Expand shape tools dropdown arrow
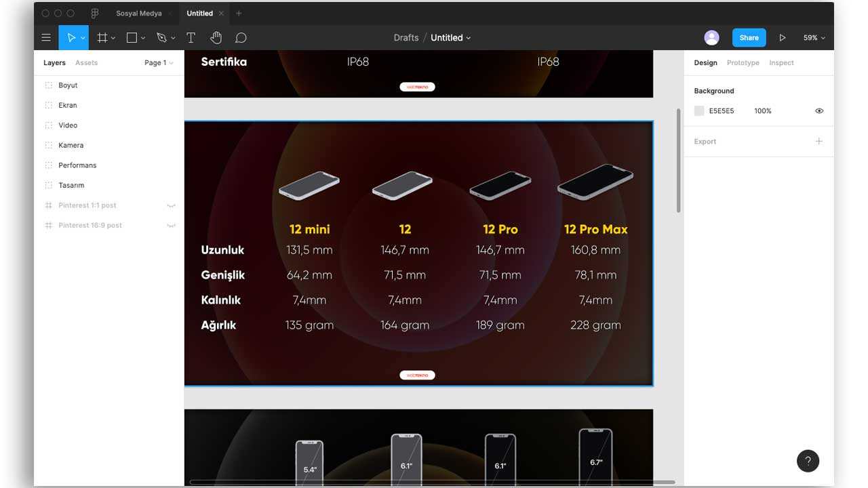The image size is (868, 488). tap(143, 38)
